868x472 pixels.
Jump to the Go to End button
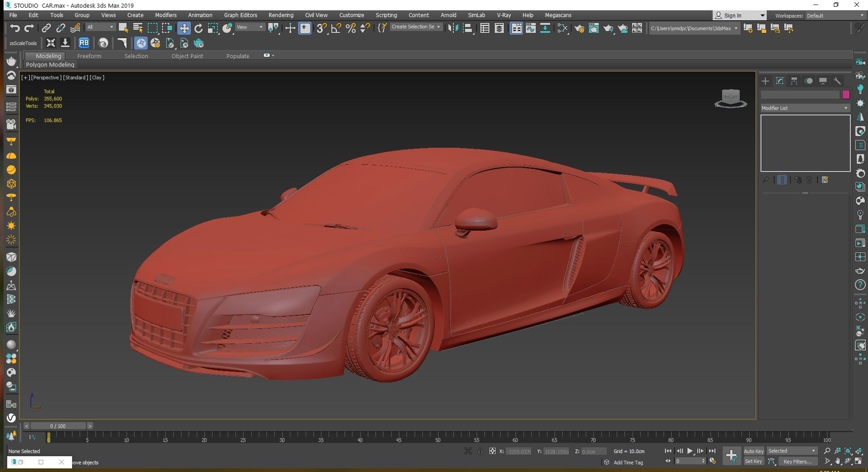coord(712,451)
